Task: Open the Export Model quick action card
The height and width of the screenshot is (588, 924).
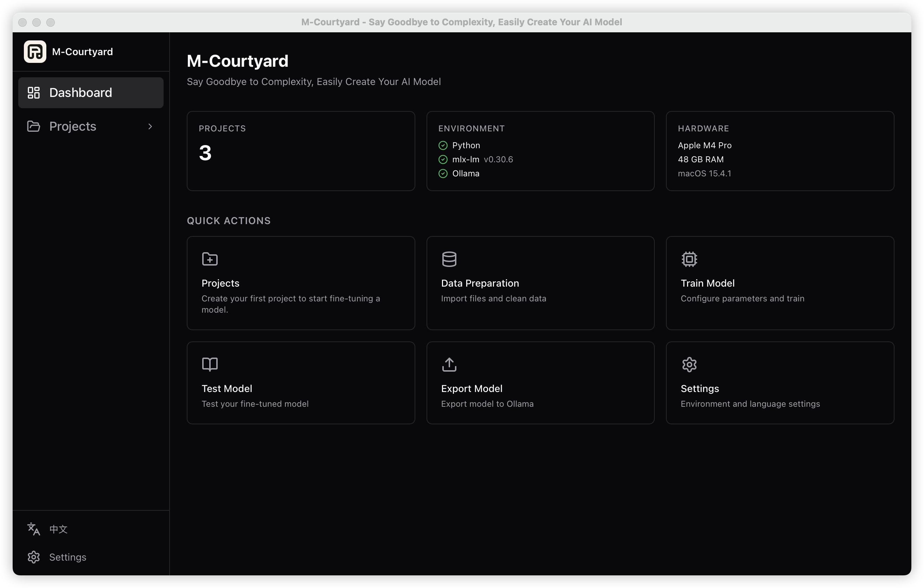Action: tap(540, 383)
